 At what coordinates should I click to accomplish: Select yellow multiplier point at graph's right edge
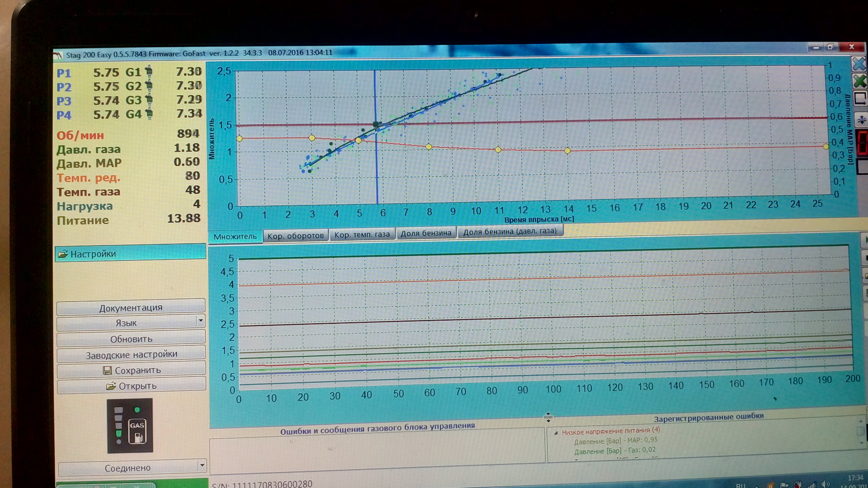[826, 146]
